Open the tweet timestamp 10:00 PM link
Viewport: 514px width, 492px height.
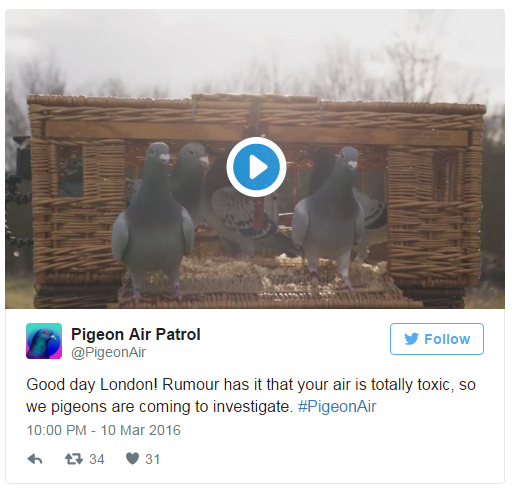[x=56, y=430]
